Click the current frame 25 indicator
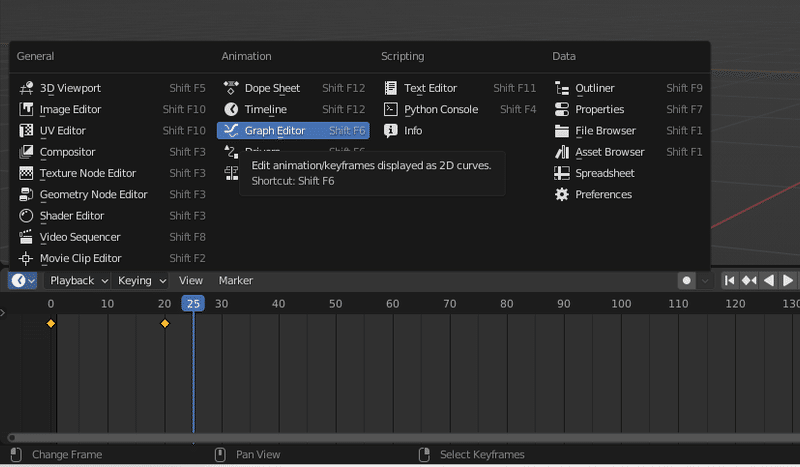The image size is (800, 467). [193, 304]
